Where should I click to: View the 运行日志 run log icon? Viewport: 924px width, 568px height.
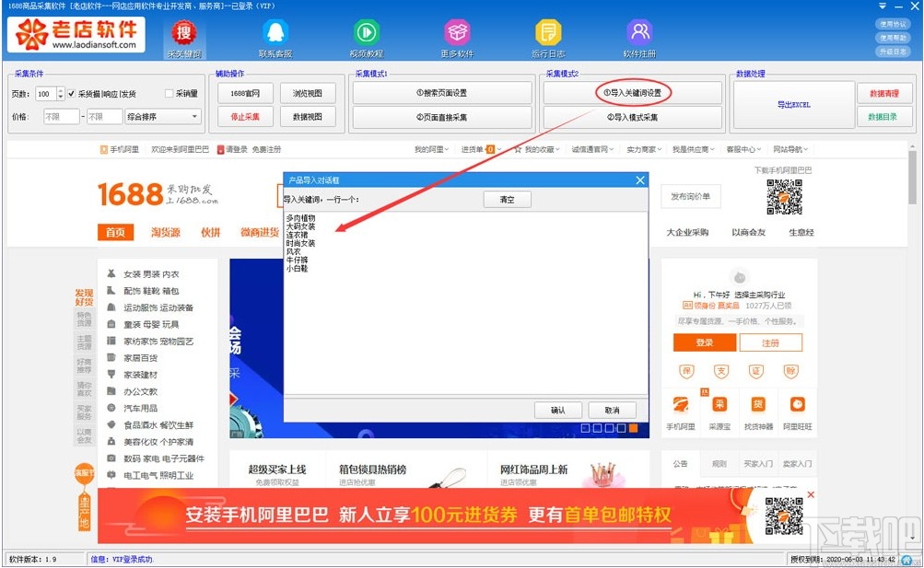tap(547, 35)
